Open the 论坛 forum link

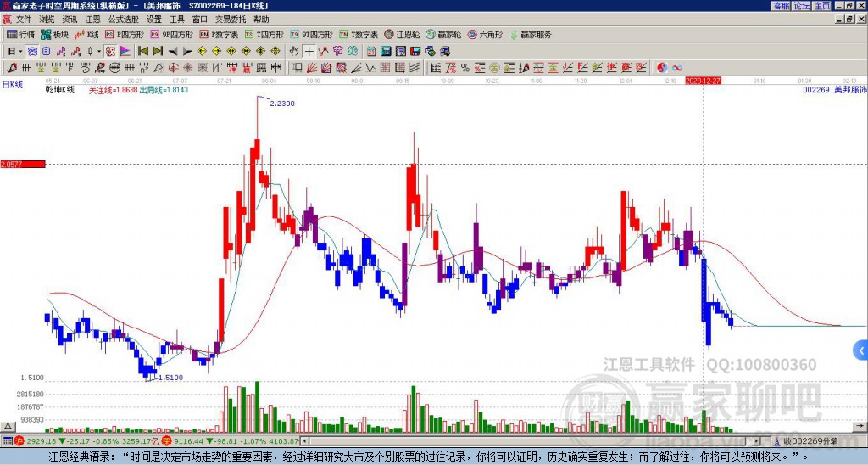click(802, 6)
